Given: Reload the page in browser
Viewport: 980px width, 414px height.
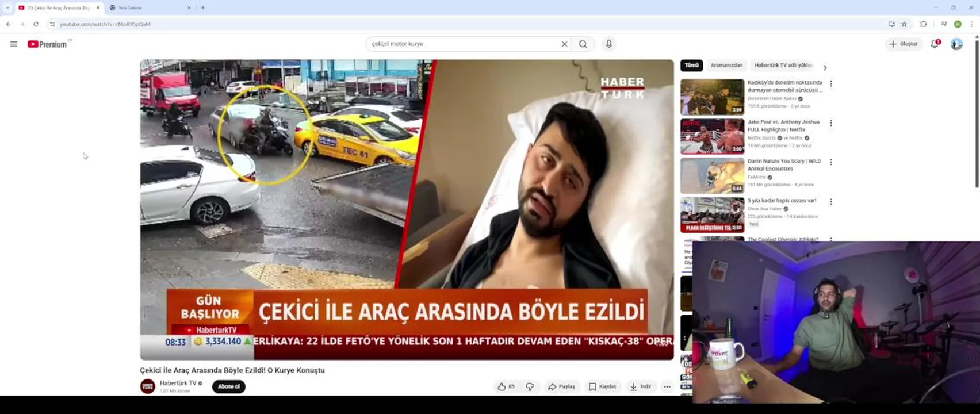Looking at the screenshot, I should click(36, 24).
